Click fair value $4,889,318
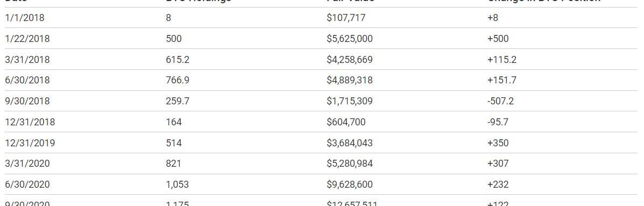The height and width of the screenshot is (206, 644). pyautogui.click(x=349, y=80)
